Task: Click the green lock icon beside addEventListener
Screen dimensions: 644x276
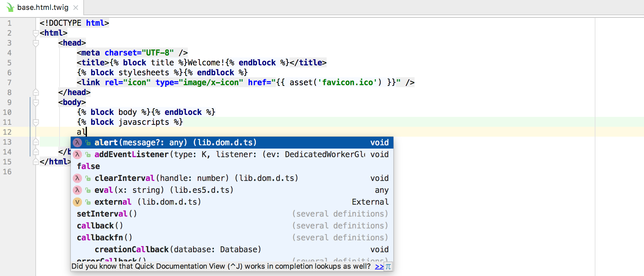Action: click(x=88, y=155)
